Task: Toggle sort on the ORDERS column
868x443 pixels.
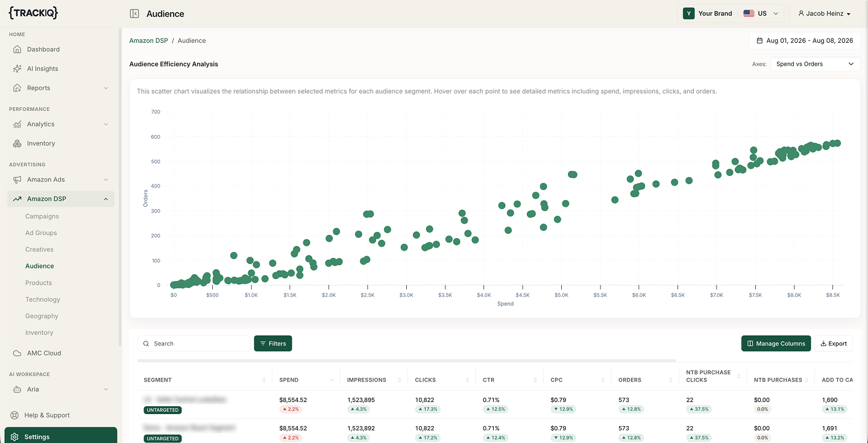Action: pyautogui.click(x=671, y=380)
